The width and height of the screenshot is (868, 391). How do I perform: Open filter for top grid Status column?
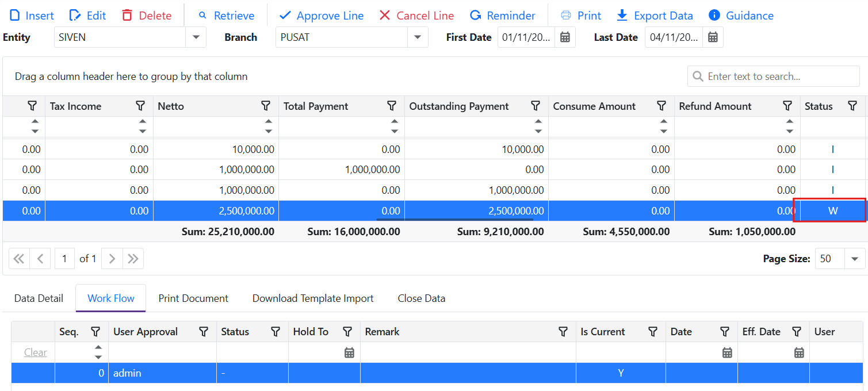click(852, 106)
